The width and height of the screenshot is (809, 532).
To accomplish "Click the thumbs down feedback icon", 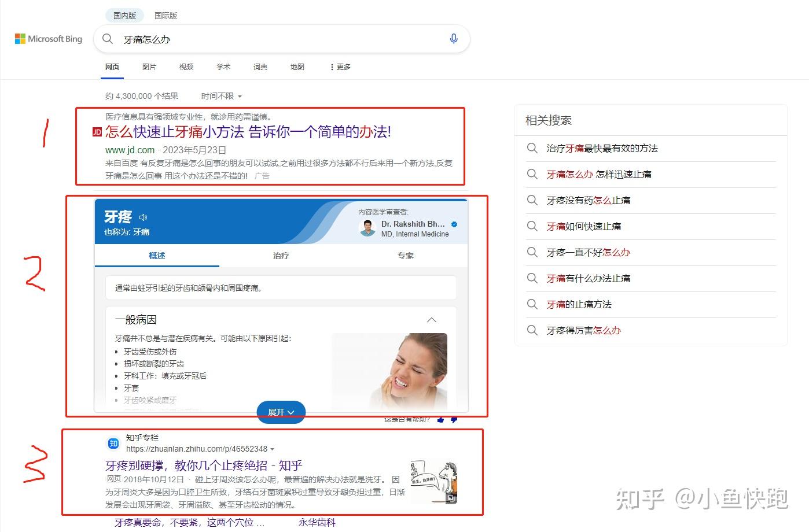I will point(454,419).
